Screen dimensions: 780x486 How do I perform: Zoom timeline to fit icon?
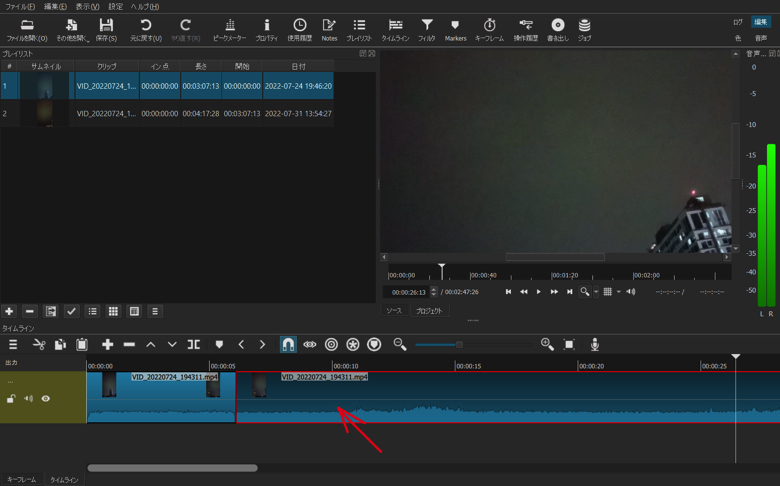click(569, 344)
